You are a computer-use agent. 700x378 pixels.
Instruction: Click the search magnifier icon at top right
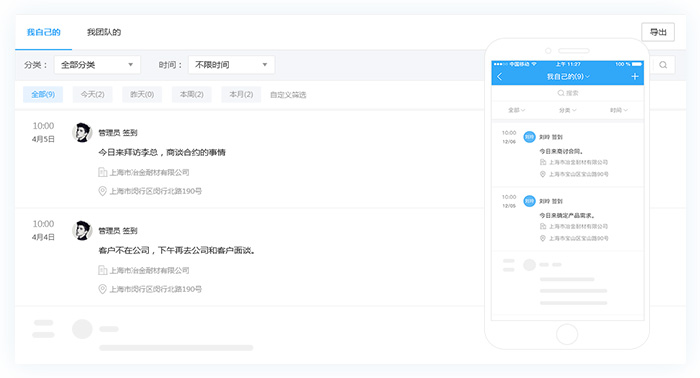tap(663, 65)
